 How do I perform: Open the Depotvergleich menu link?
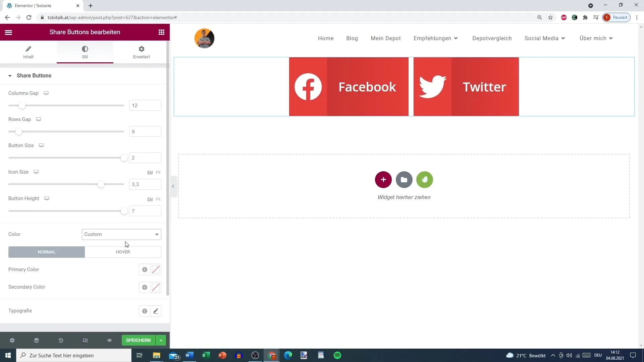pos(492,38)
